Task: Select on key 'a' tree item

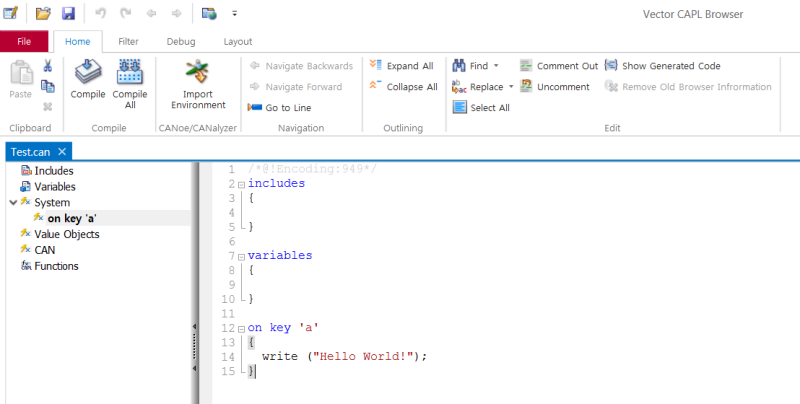Action: coord(71,218)
